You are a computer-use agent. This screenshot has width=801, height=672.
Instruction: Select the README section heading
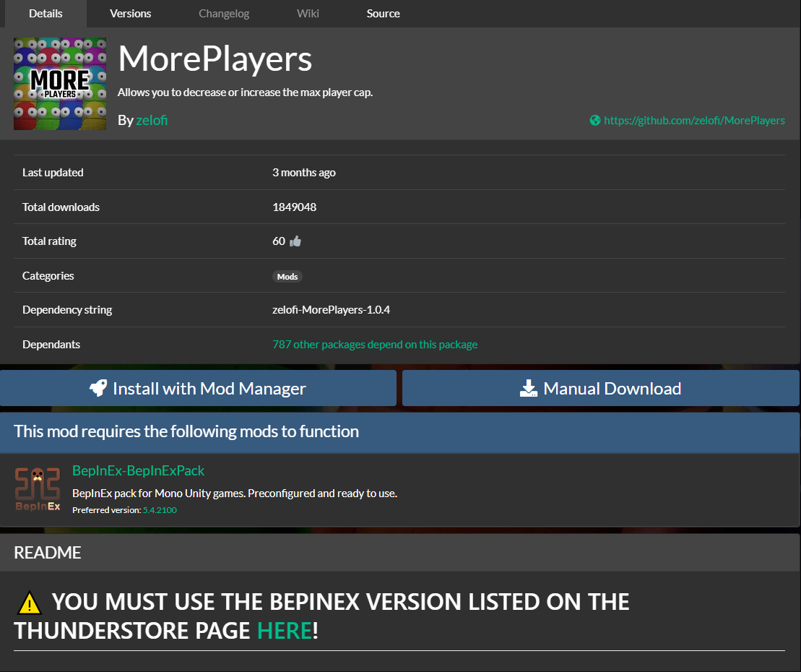point(48,553)
